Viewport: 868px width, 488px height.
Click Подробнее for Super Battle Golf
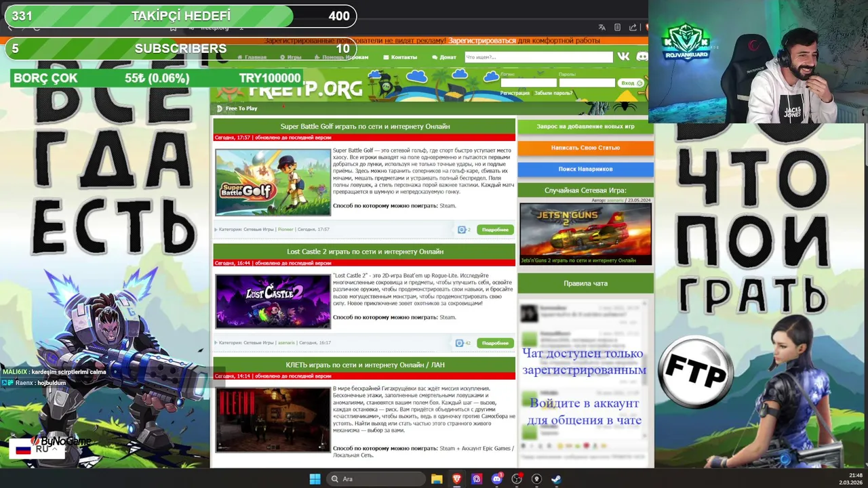(495, 230)
